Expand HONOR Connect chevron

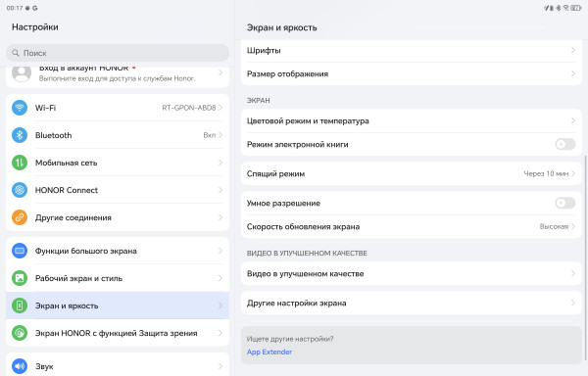(220, 190)
